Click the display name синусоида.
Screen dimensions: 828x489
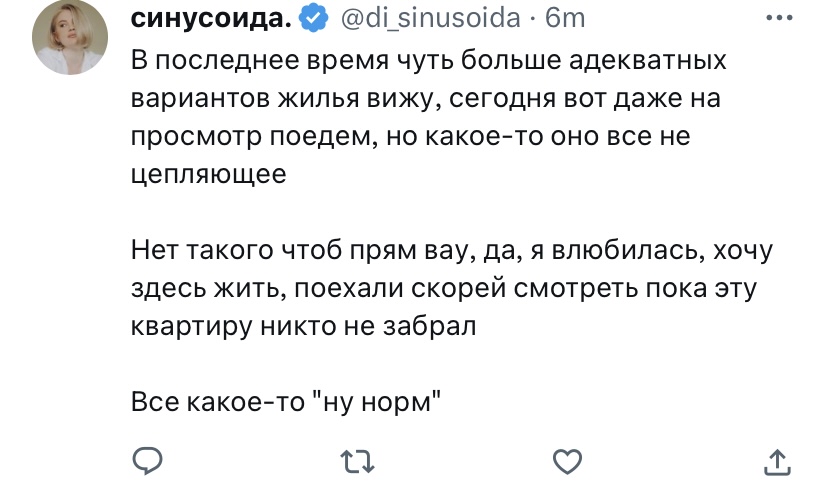coord(211,18)
